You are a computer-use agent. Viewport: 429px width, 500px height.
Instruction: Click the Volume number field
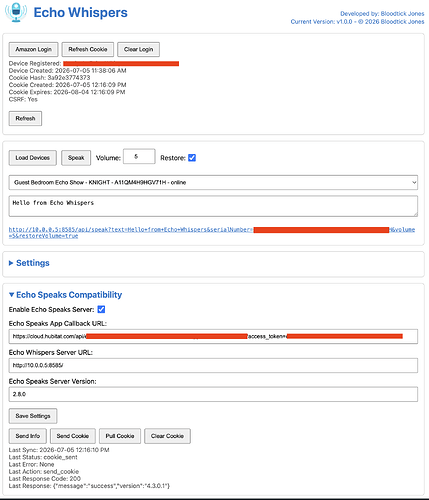139,156
